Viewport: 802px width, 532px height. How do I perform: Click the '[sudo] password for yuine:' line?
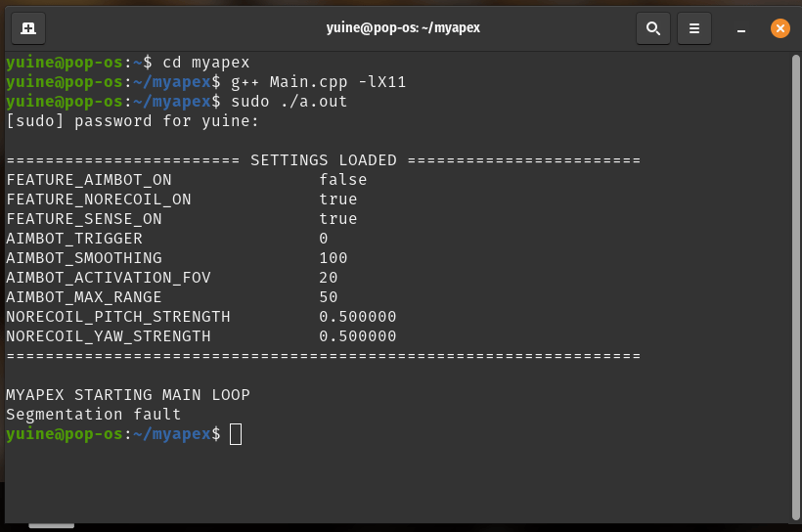(132, 121)
